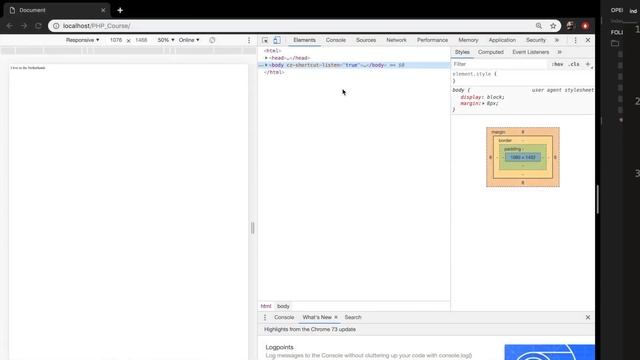Click the site info icon in the address bar
The width and height of the screenshot is (640, 360).
[x=56, y=26]
